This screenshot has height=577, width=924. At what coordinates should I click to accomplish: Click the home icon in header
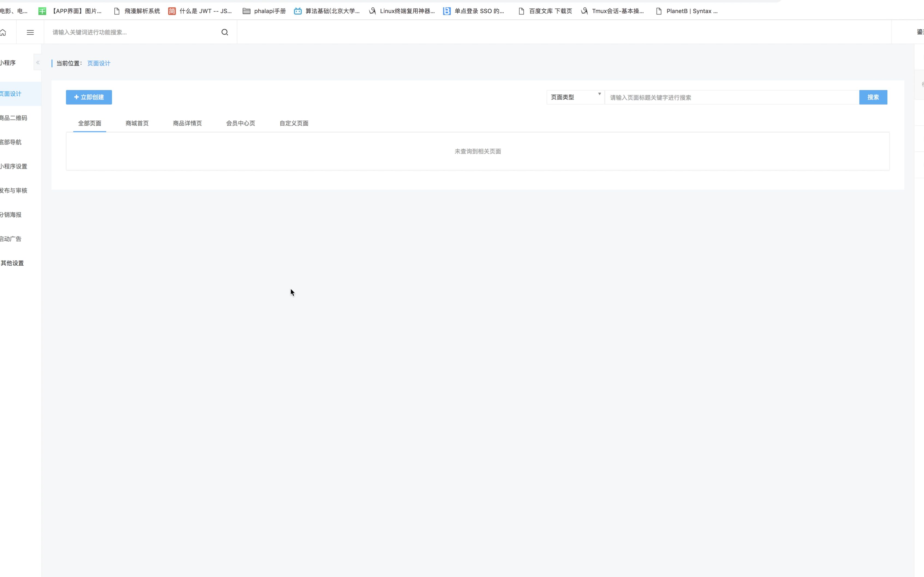click(3, 32)
